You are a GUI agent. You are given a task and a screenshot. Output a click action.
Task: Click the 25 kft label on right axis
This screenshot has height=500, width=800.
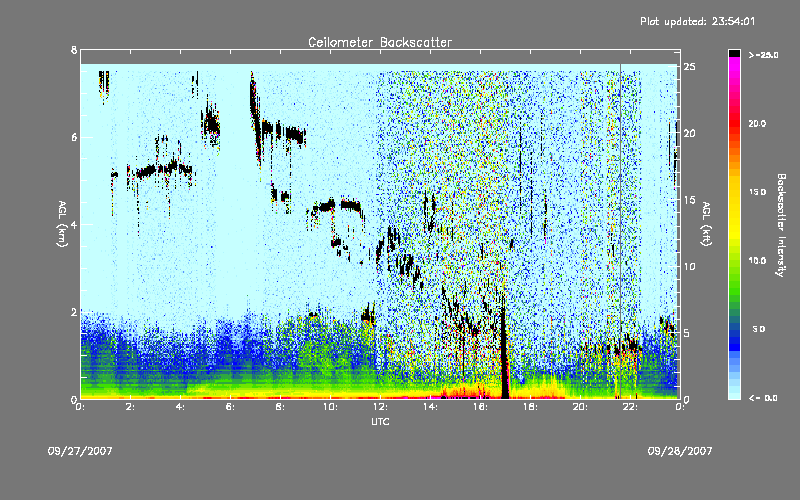pyautogui.click(x=689, y=67)
